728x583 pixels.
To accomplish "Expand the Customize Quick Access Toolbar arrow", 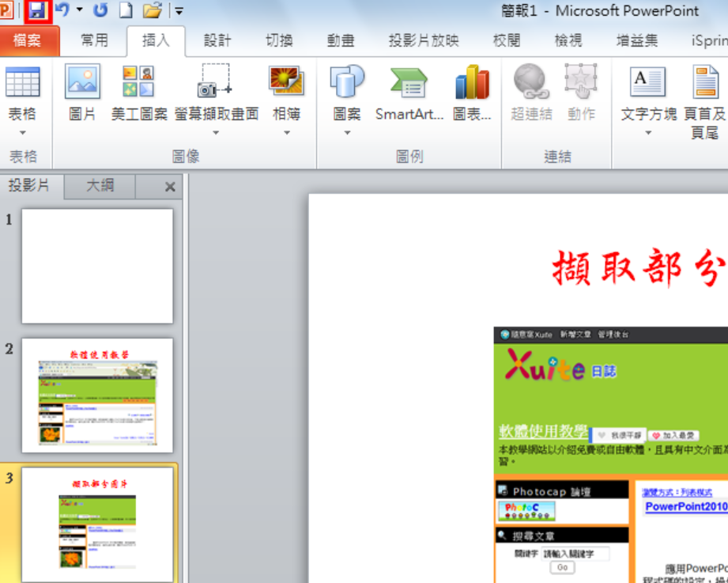I will 179,11.
